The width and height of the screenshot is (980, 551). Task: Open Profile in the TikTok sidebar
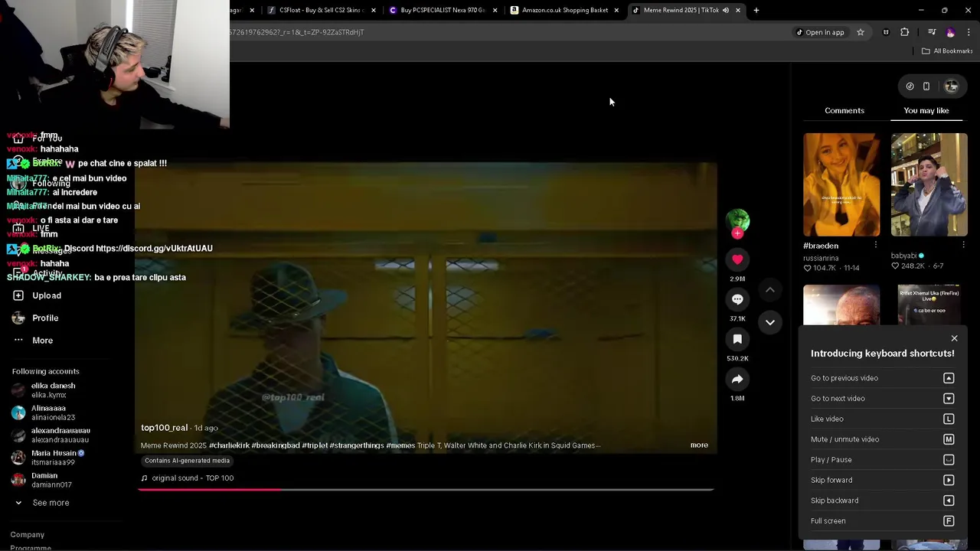coord(45,318)
